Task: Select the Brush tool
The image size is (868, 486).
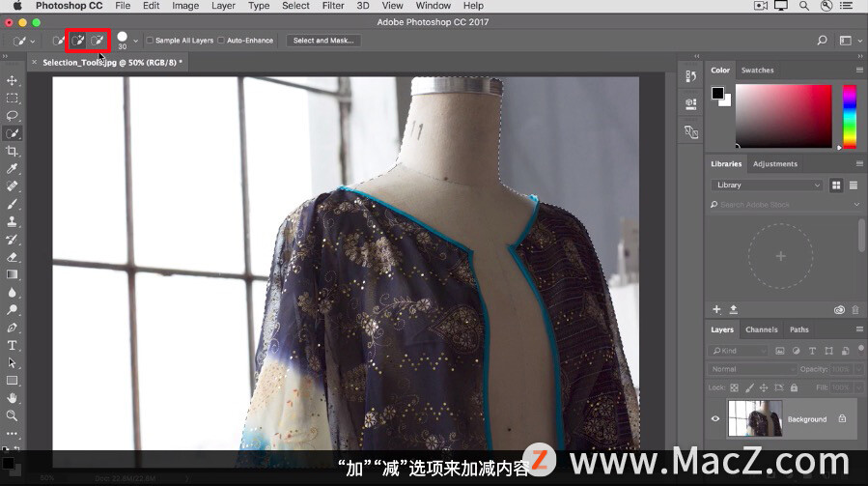Action: [12, 204]
